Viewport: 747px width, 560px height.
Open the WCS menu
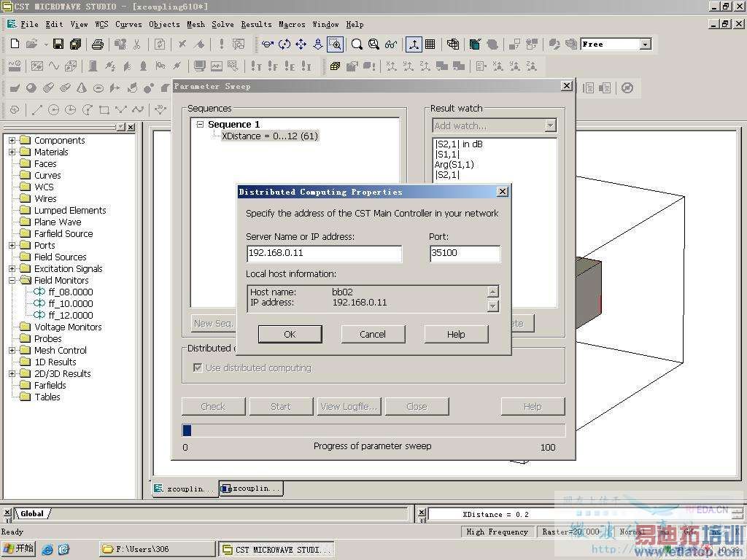(101, 24)
